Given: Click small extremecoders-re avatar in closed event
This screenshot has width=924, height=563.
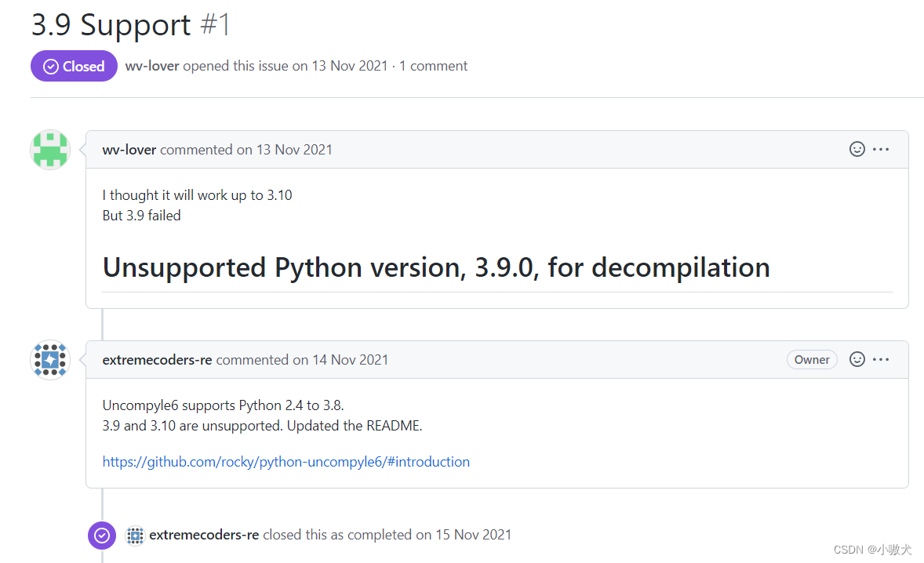Looking at the screenshot, I should [x=135, y=536].
